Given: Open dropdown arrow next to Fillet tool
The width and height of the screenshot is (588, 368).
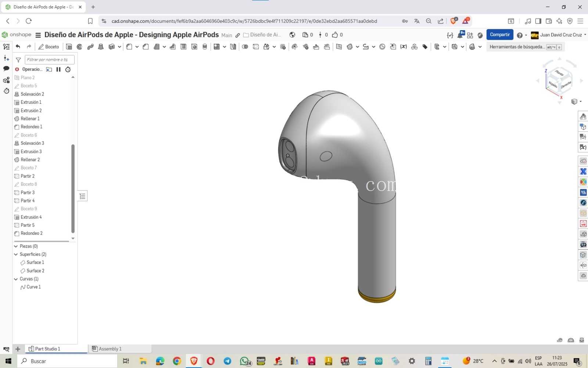Looking at the screenshot, I should coord(137,47).
